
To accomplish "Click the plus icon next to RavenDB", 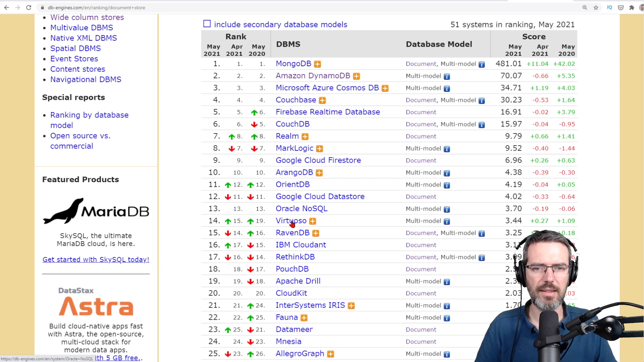I will pos(315,233).
